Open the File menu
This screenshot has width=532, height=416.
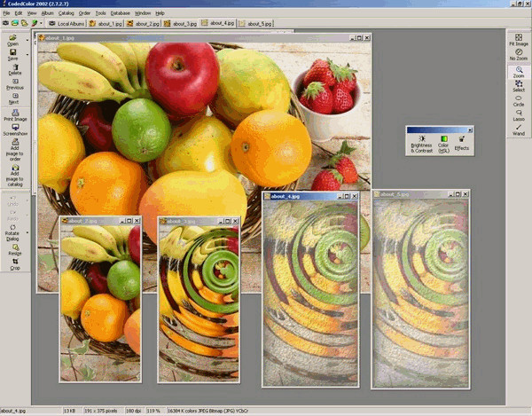tap(6, 13)
